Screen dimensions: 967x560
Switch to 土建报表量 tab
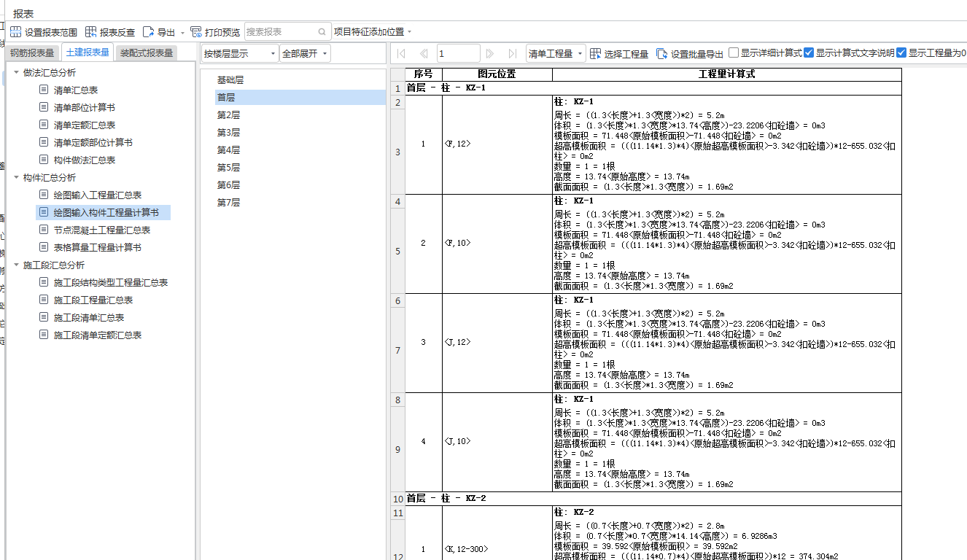[x=88, y=52]
